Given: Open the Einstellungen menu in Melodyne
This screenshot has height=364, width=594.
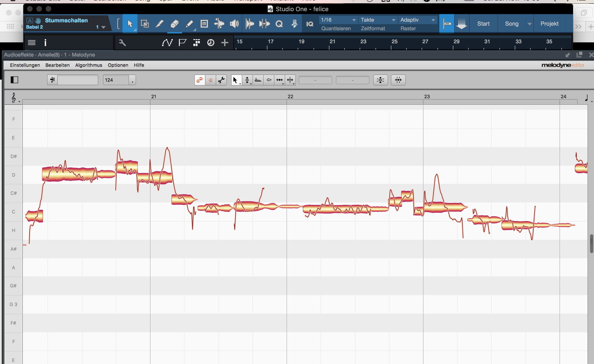Looking at the screenshot, I should click(x=25, y=65).
